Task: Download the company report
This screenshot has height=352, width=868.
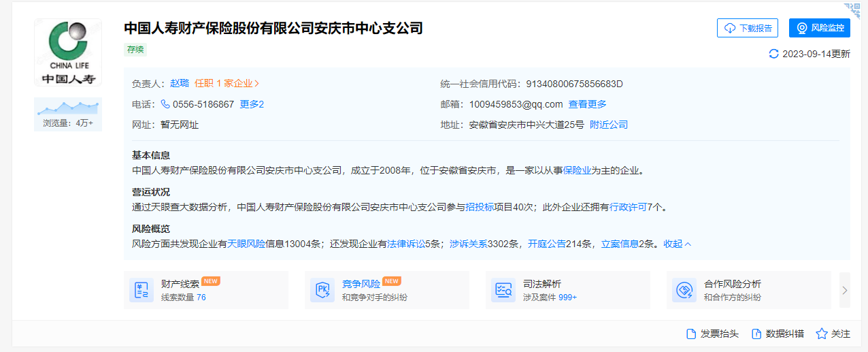Action: tap(748, 28)
